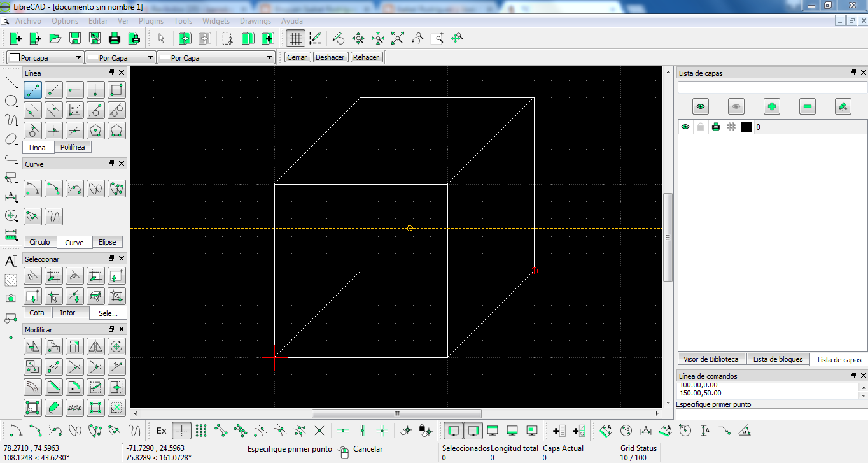Switch to the Círculo tab
The width and height of the screenshot is (868, 463).
39,242
